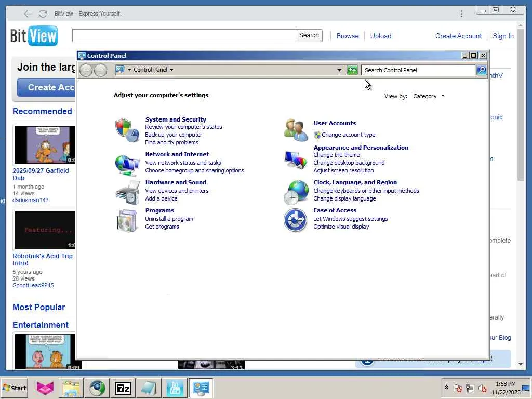
Task: Click the action center flag tray icon
Action: (x=457, y=388)
